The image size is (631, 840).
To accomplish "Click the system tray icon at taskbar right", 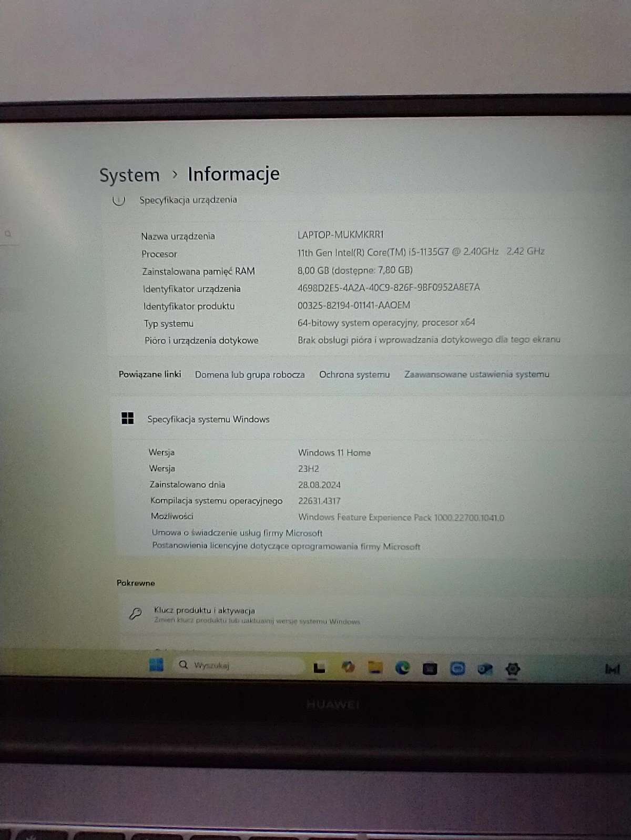I will (613, 670).
